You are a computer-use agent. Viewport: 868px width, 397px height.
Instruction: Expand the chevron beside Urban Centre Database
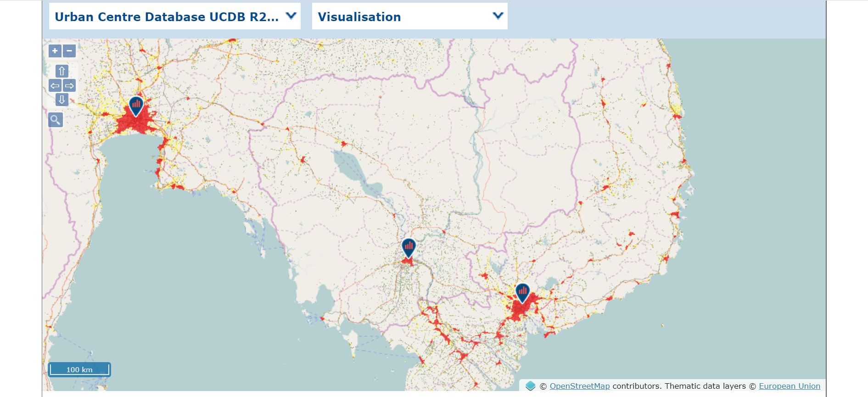pos(291,16)
